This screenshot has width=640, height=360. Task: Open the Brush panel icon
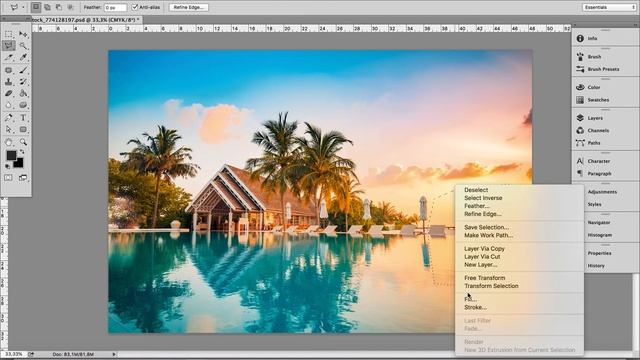coord(580,57)
